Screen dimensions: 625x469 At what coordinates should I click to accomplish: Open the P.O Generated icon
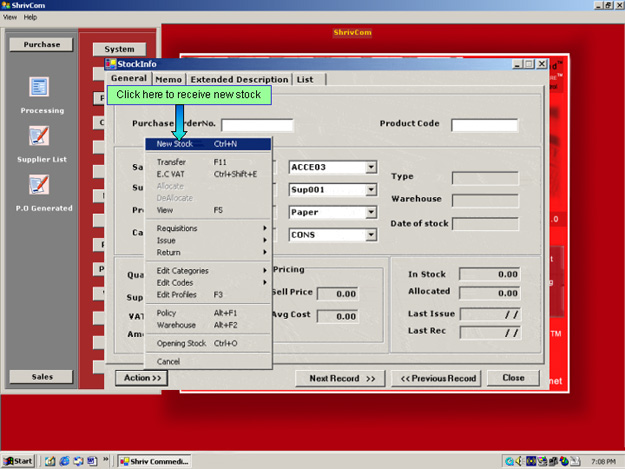(39, 185)
